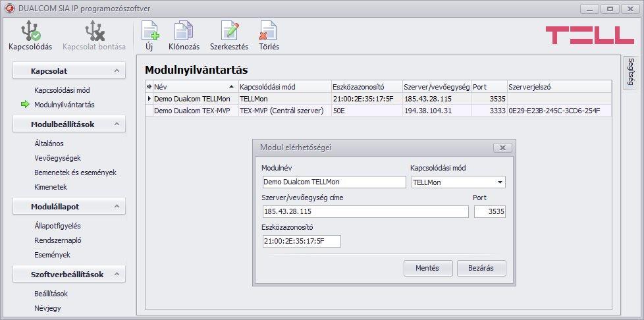Open Kapcsolódási mód in sidebar
The image size is (644, 320).
point(62,90)
